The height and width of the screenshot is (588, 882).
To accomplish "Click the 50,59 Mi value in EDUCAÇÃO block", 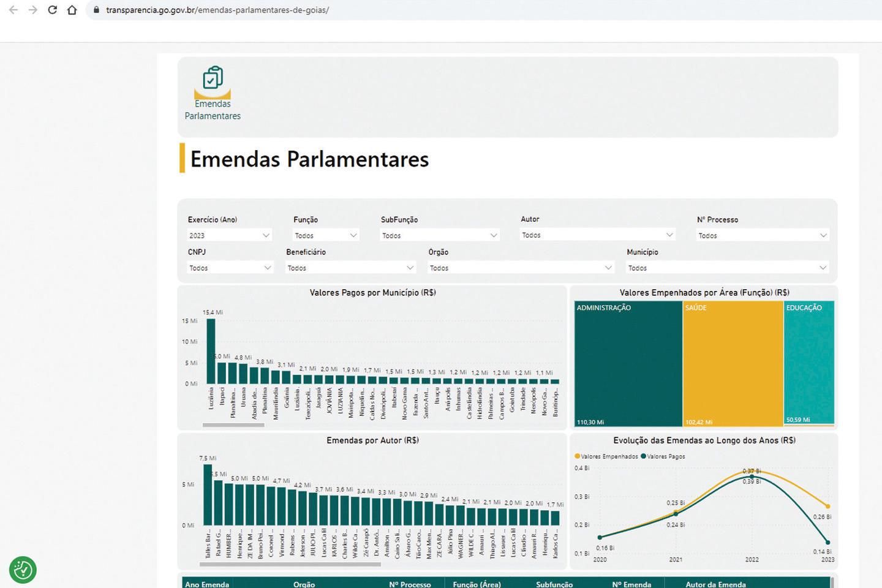I will click(798, 420).
